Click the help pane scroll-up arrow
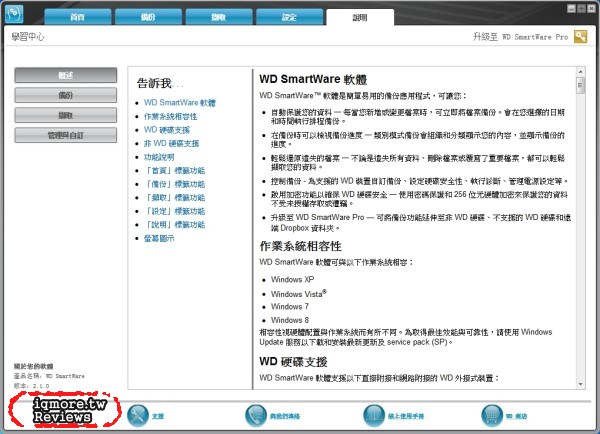The image size is (600, 434). pos(580,72)
